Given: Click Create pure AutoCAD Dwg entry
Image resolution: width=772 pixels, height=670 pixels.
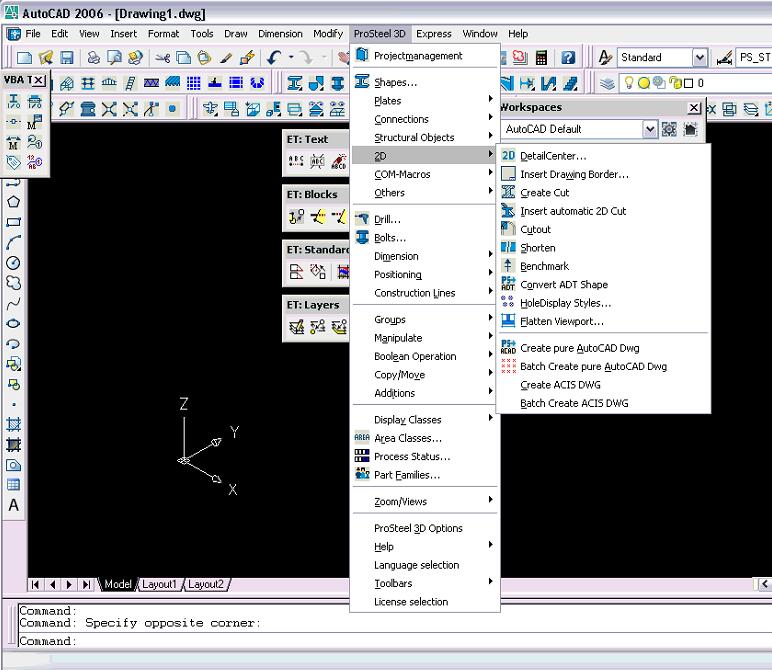Looking at the screenshot, I should (x=604, y=348).
